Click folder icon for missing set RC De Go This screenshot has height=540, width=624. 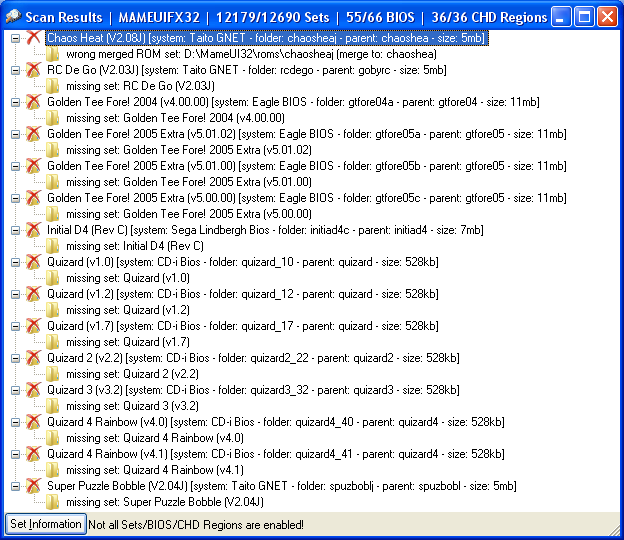click(x=53, y=86)
